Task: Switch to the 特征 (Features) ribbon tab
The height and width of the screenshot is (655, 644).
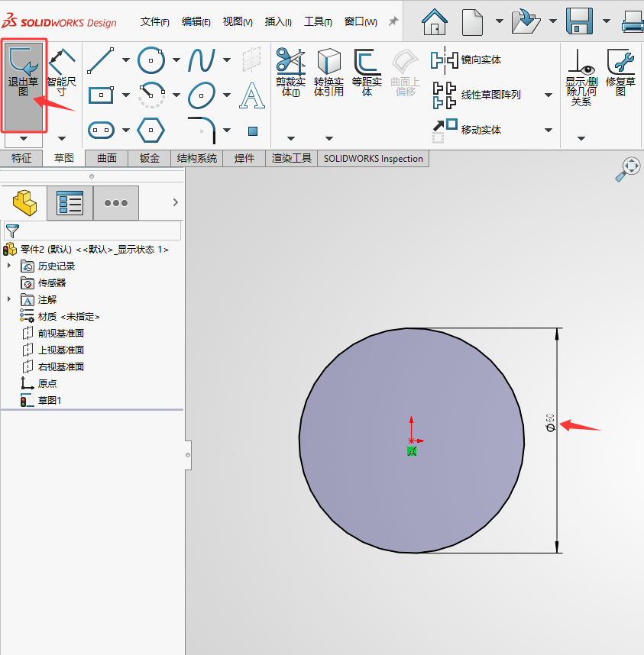Action: click(21, 158)
